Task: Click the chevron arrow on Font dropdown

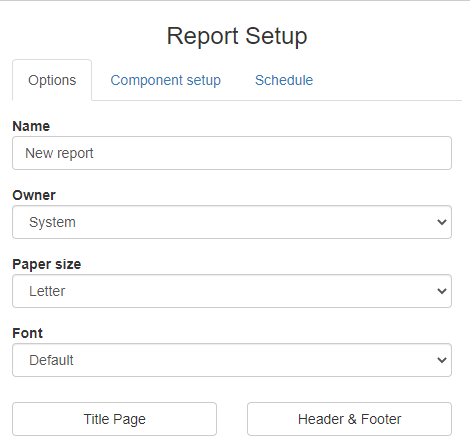Action: (442, 360)
